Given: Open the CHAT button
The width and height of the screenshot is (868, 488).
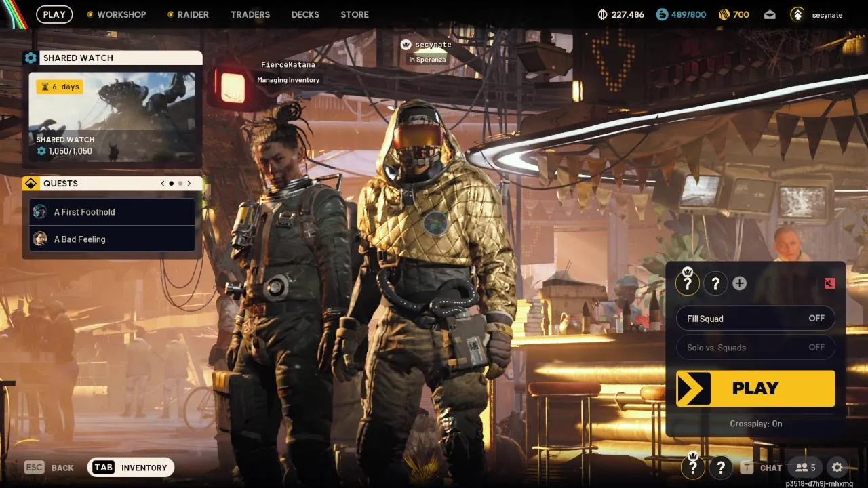Looking at the screenshot, I should pyautogui.click(x=762, y=468).
